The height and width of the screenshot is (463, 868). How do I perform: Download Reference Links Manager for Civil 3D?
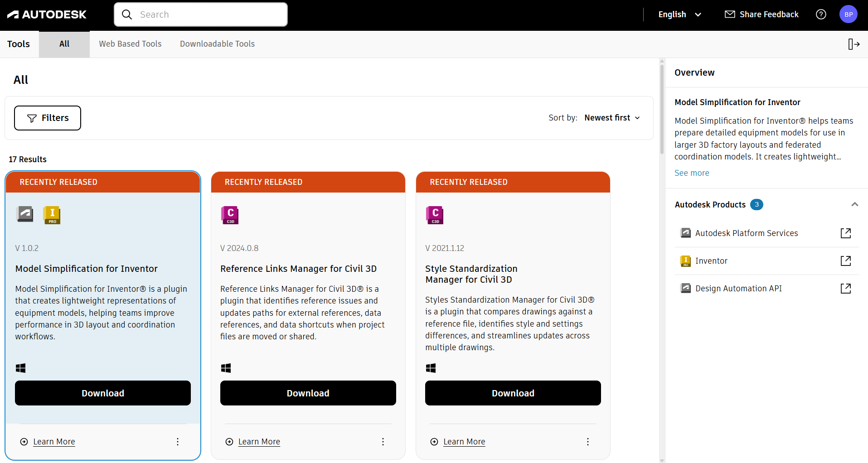pos(308,393)
